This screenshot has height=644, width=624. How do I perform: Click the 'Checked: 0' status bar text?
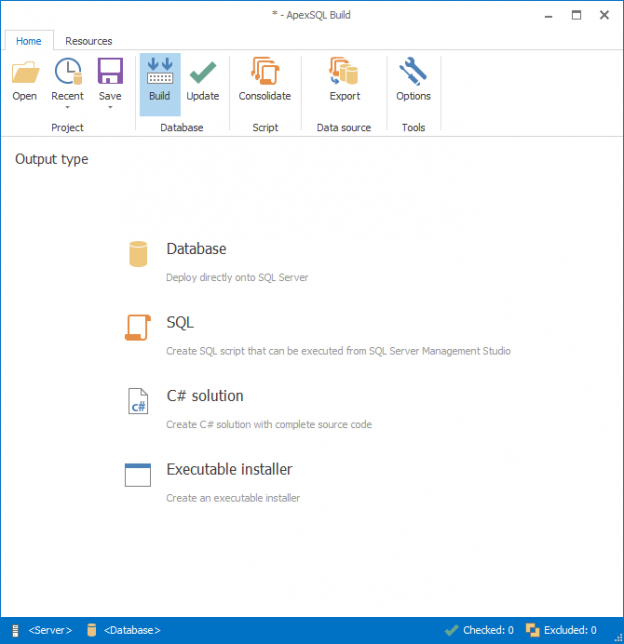[x=488, y=630]
